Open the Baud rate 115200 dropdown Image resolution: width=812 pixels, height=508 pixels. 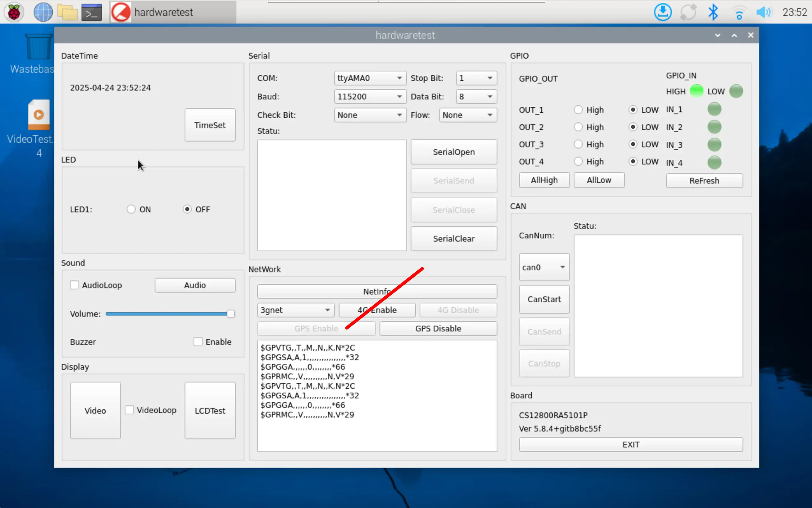tap(370, 97)
